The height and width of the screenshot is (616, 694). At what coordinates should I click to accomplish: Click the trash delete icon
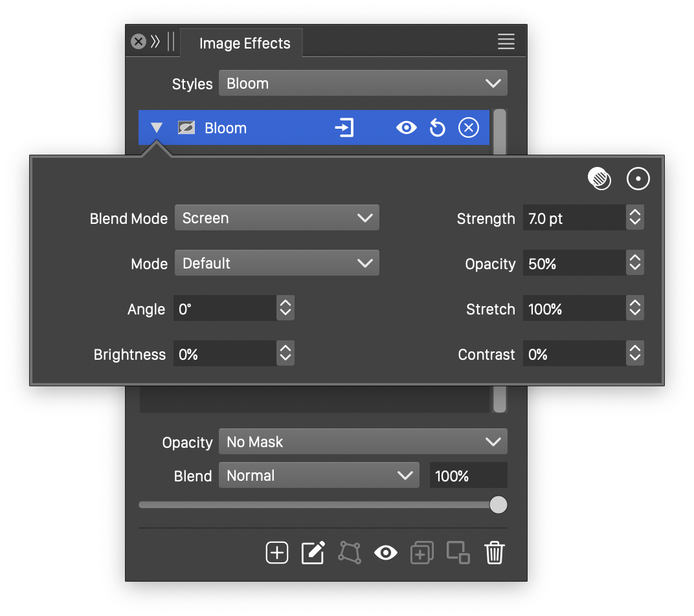pos(494,553)
